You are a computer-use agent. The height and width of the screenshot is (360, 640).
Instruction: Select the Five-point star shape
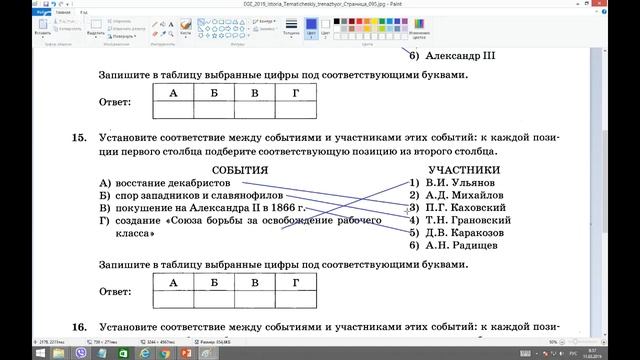[215, 36]
